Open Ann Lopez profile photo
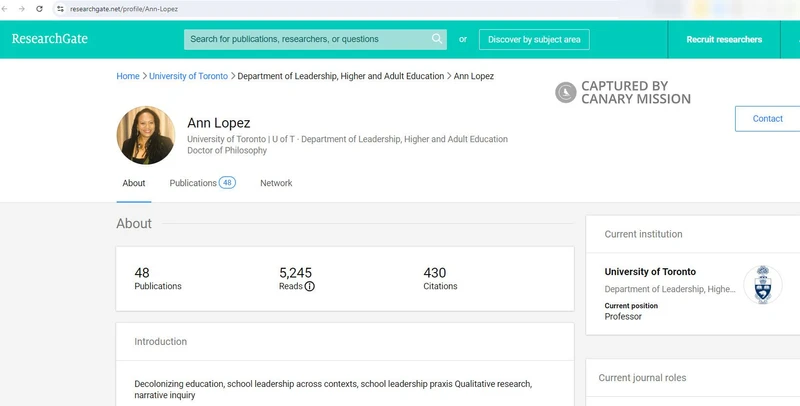800x406 pixels. point(146,135)
